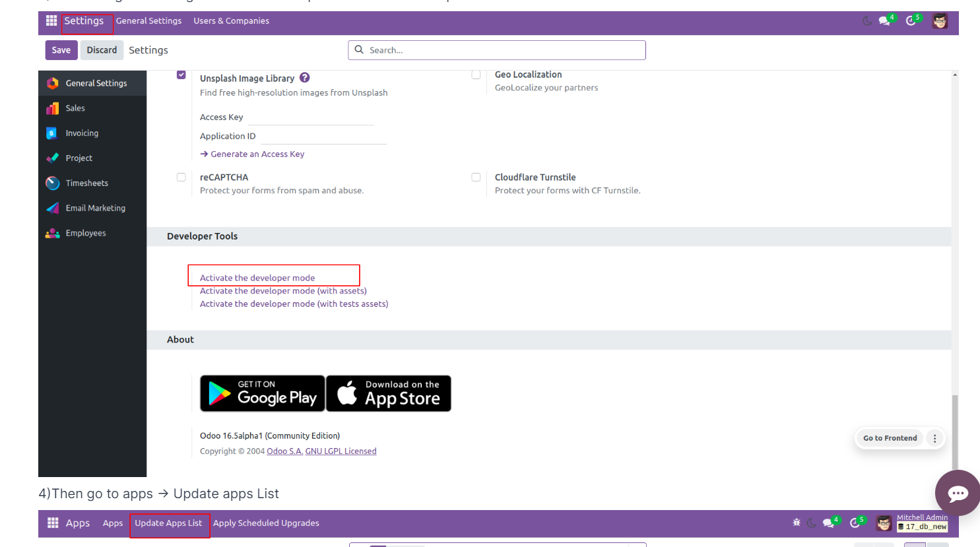The image size is (980, 547).
Task: Click Get it on Google Play badge
Action: point(262,393)
